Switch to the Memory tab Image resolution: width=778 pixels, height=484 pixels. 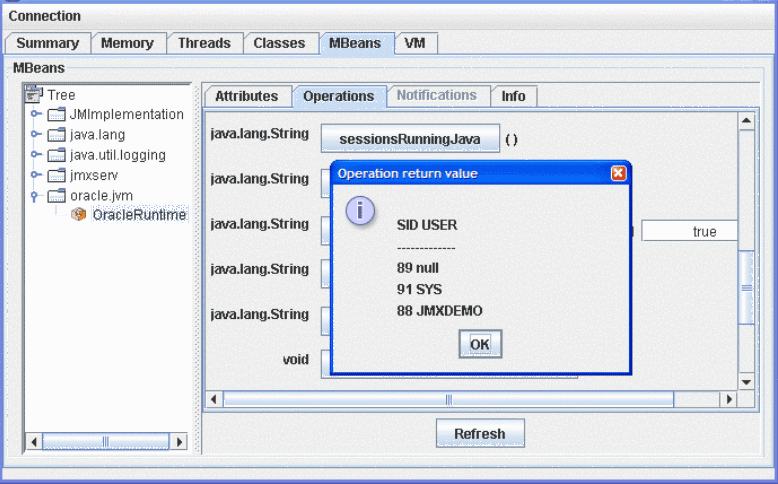(x=128, y=43)
